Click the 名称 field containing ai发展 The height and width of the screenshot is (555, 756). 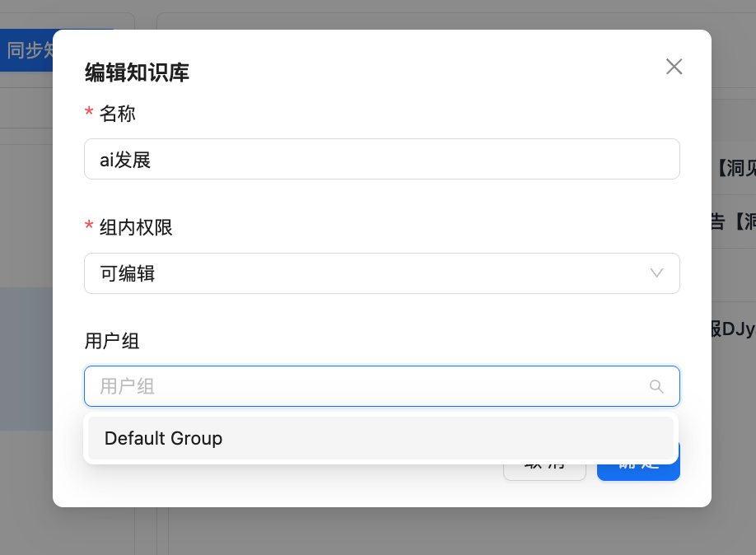381,159
